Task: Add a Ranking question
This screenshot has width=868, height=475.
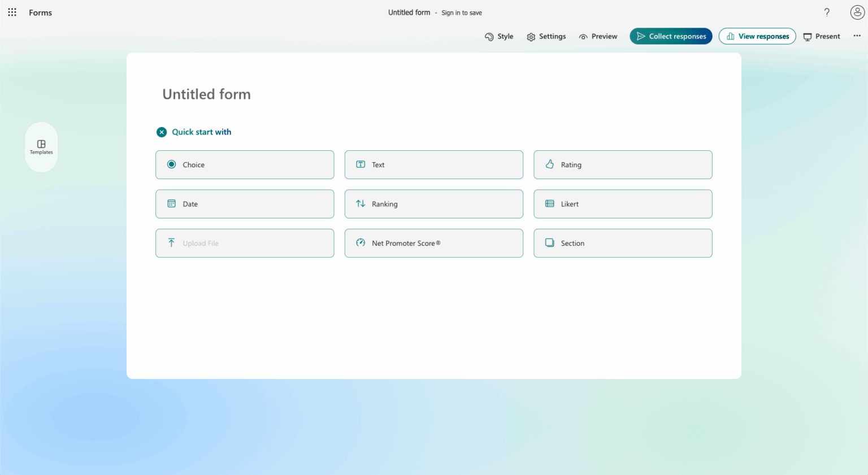Action: click(x=433, y=204)
